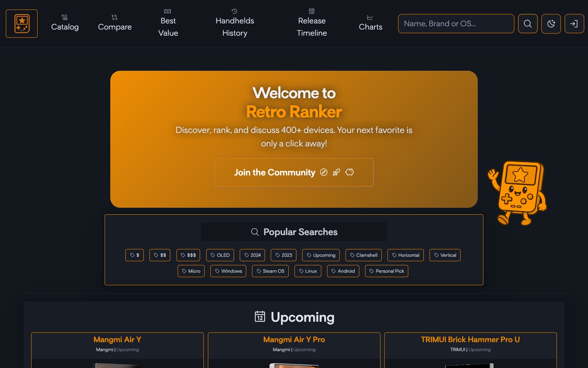Select the Clamshell tag

(363, 255)
